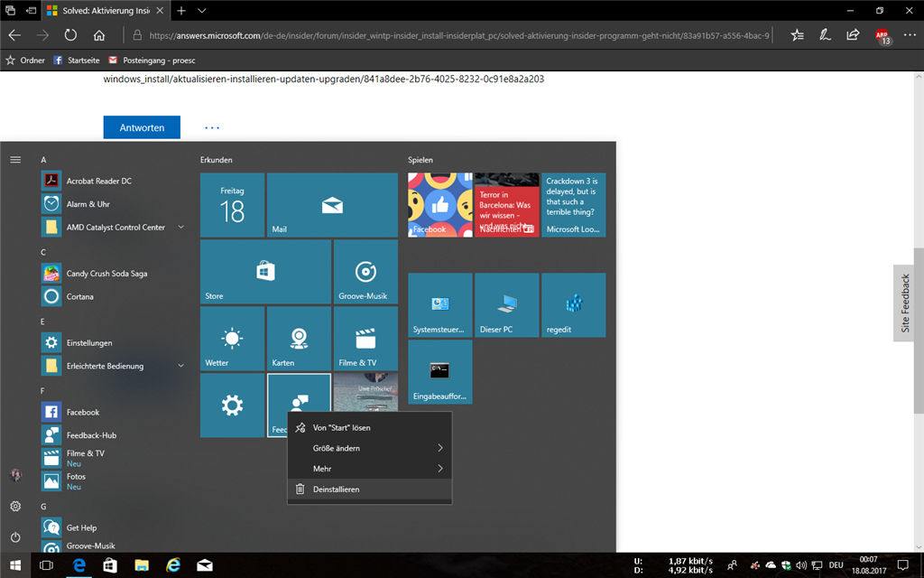
Task: Show tabs you've set aside
Action: click(11, 10)
